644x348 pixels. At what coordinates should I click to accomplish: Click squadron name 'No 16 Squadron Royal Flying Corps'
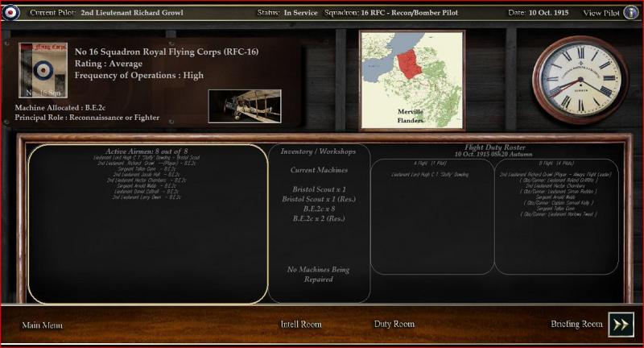pos(167,52)
